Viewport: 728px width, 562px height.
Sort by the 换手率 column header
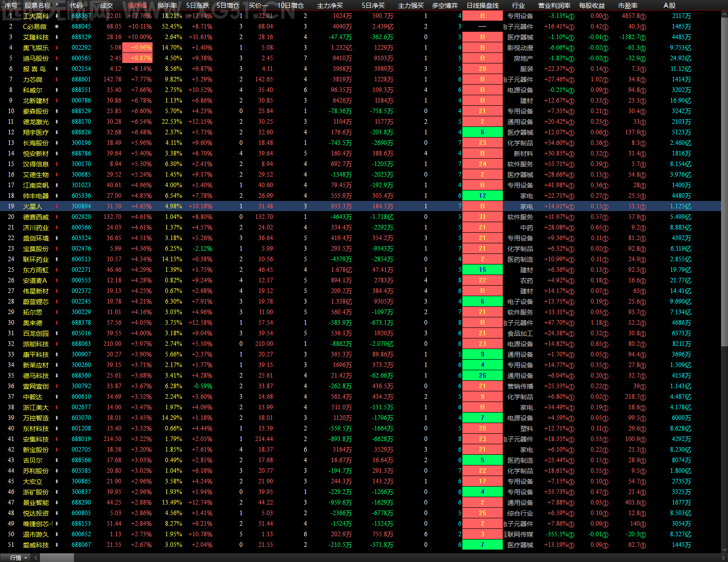[x=167, y=6]
